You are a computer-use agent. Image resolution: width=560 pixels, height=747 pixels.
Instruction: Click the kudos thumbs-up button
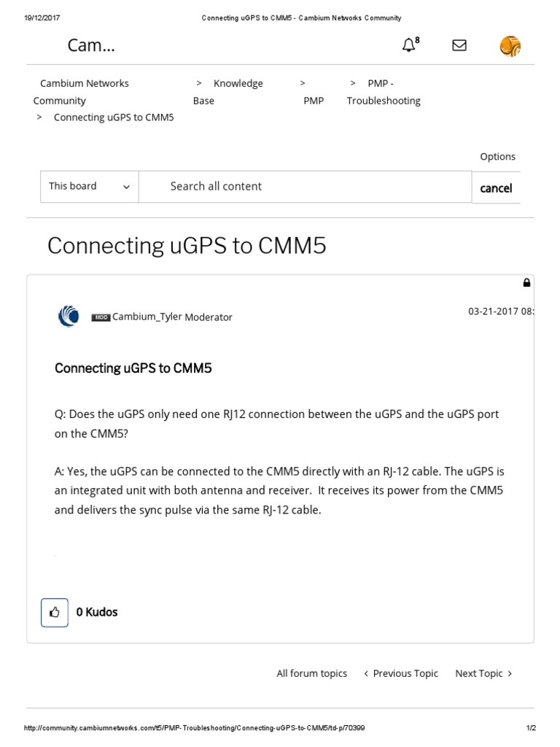[x=55, y=613]
